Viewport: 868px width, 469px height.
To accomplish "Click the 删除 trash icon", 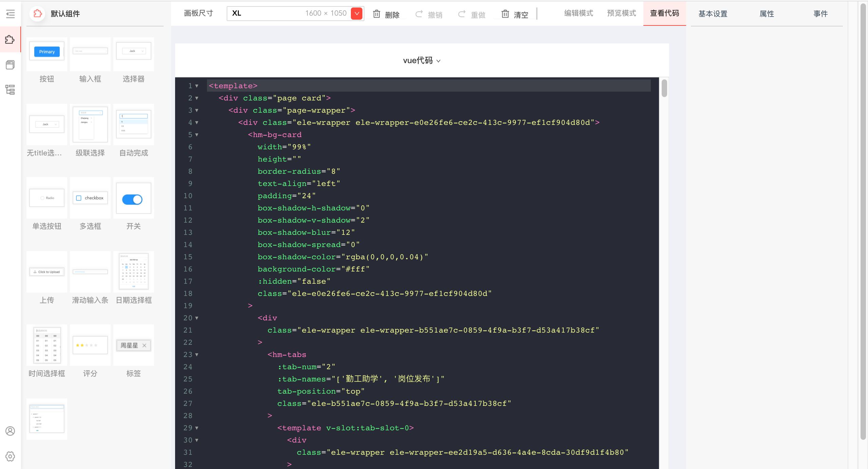I will 377,14.
